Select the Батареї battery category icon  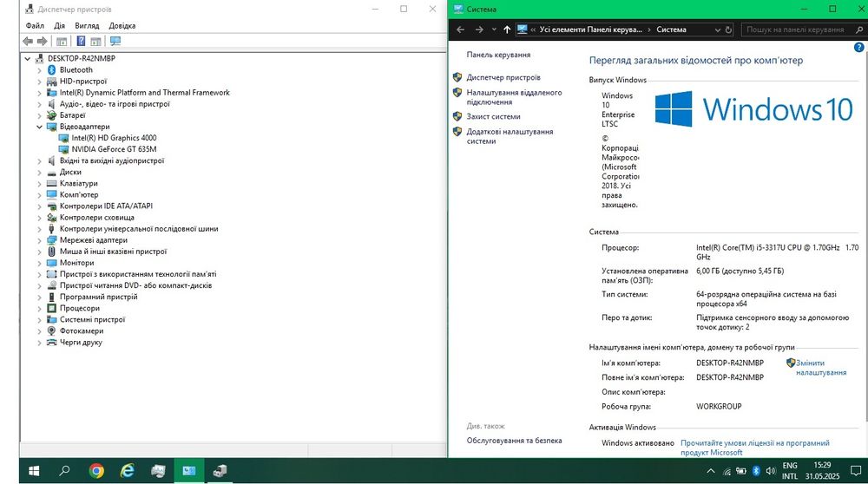(51, 115)
